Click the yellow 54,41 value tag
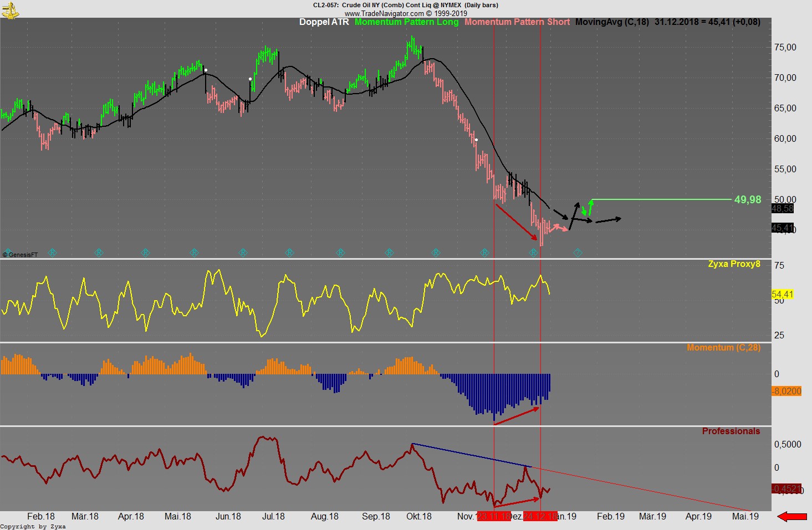 tap(782, 295)
